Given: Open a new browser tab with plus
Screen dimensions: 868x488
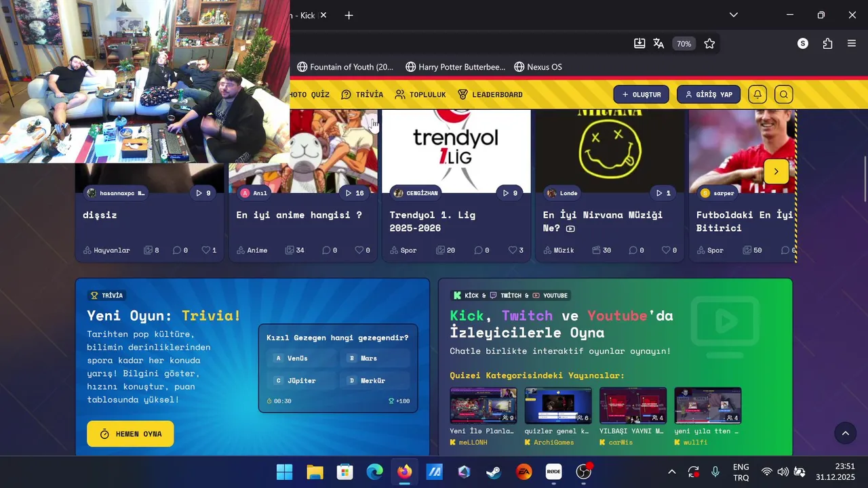Looking at the screenshot, I should (x=349, y=15).
